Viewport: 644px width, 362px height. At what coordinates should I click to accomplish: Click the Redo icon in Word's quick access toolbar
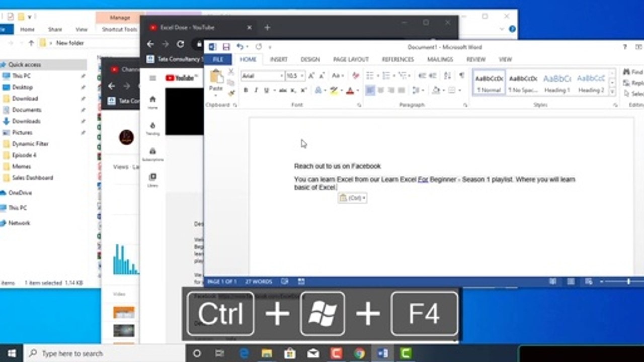point(259,47)
